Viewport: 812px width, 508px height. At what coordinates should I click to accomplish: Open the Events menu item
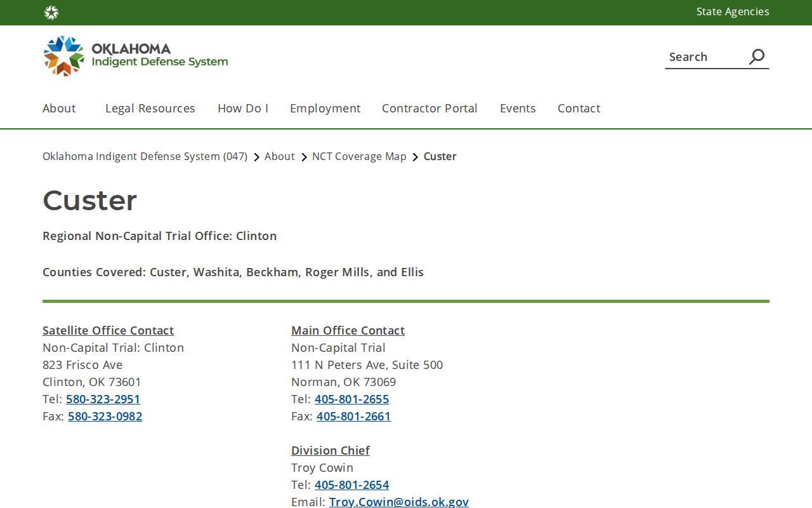click(x=518, y=108)
